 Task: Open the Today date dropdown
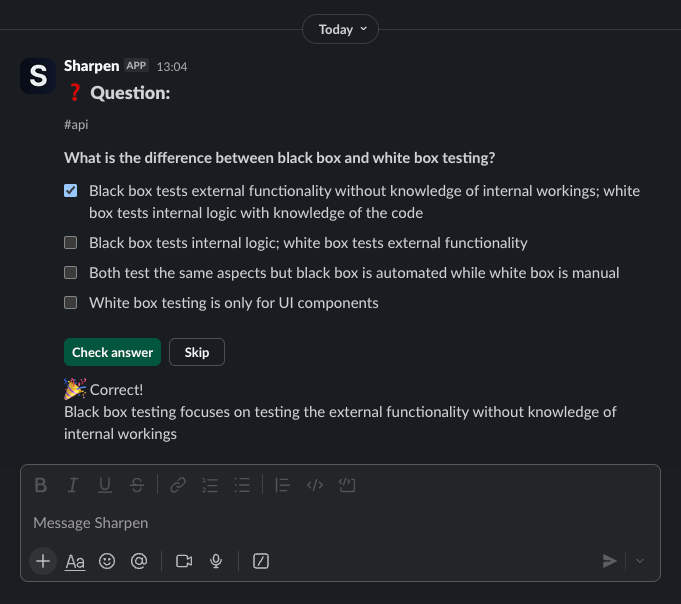(340, 29)
